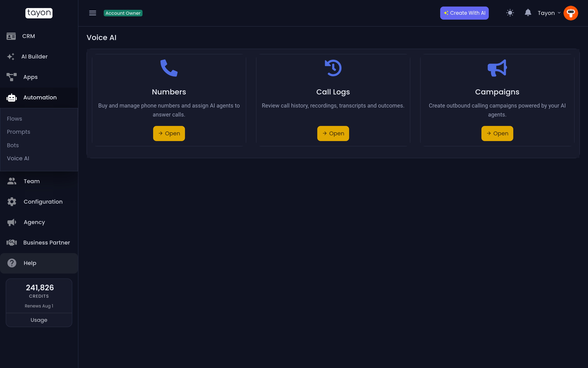Open Apps section
Screen dimensions: 588x368
[x=39, y=77]
